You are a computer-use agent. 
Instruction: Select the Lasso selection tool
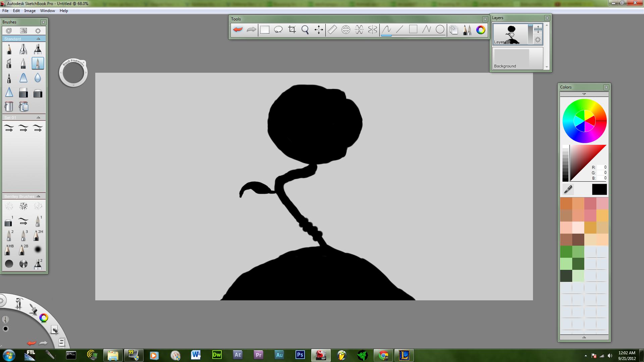click(278, 29)
